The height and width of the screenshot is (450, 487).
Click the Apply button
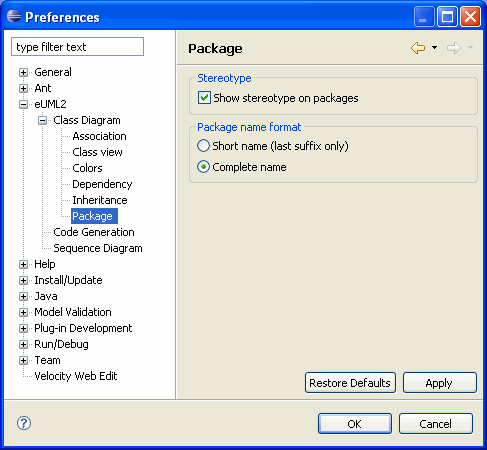click(x=440, y=383)
